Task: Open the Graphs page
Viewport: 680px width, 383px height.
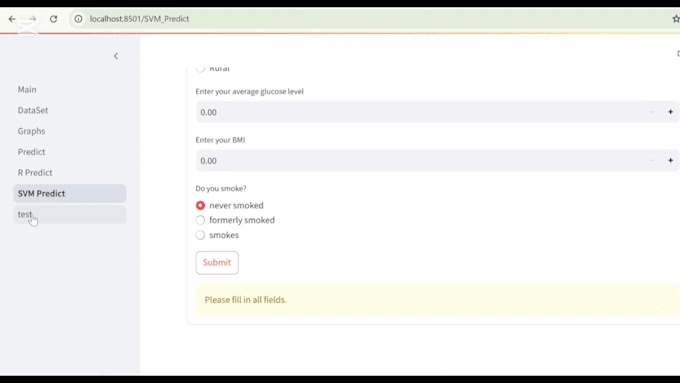Action: [70, 131]
